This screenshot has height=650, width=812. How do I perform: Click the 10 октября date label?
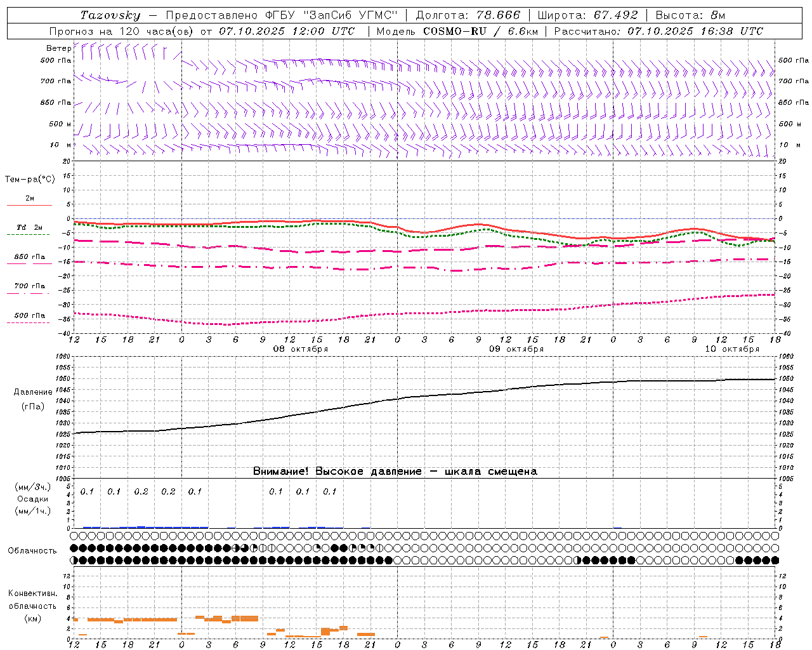pos(732,349)
